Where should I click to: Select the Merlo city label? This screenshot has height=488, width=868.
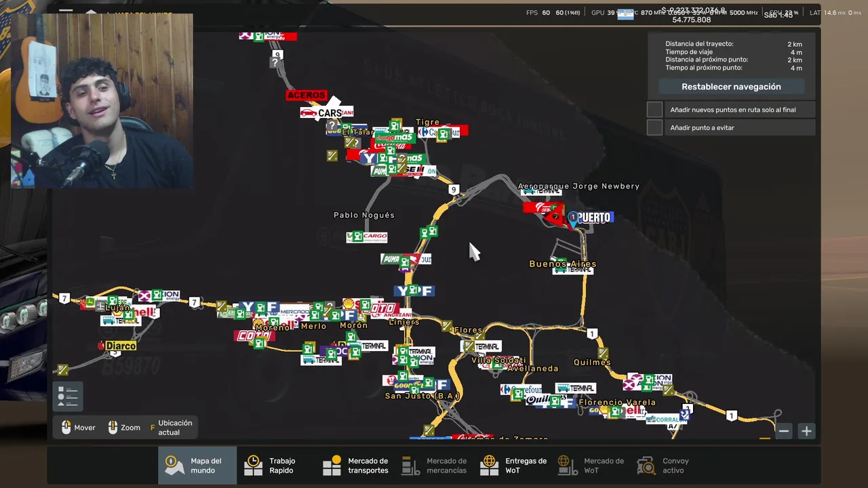[x=314, y=326]
